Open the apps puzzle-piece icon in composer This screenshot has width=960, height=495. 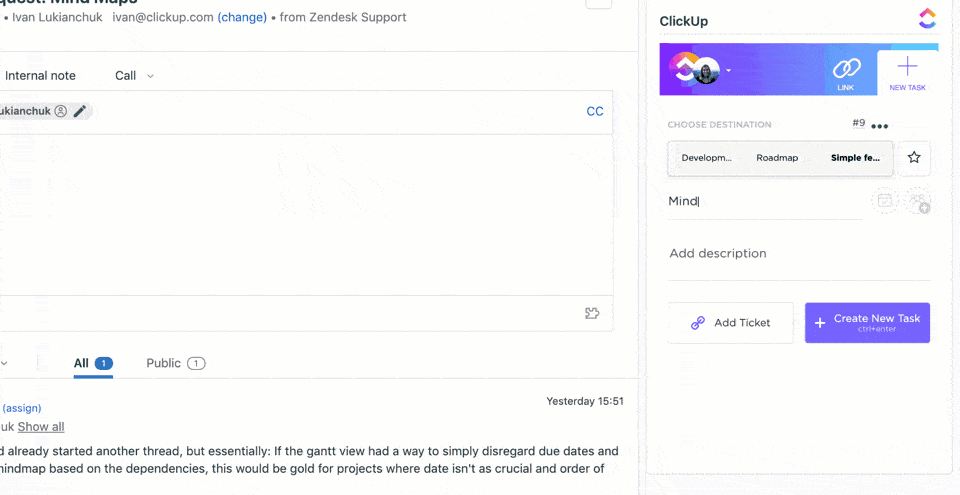(x=592, y=313)
